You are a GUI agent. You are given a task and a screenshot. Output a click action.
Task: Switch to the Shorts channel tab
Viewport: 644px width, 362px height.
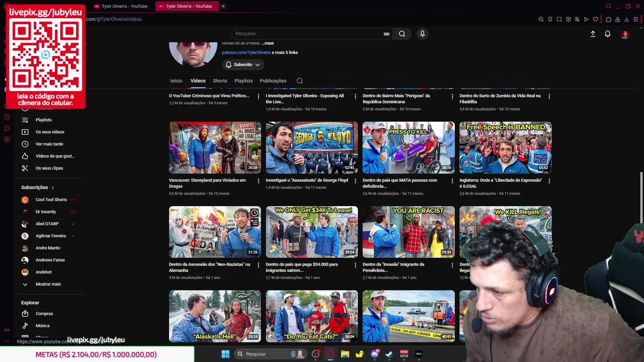(x=220, y=81)
